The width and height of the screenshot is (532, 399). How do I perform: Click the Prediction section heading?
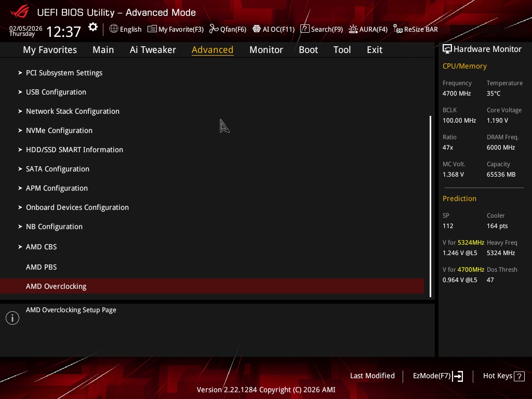coord(459,198)
